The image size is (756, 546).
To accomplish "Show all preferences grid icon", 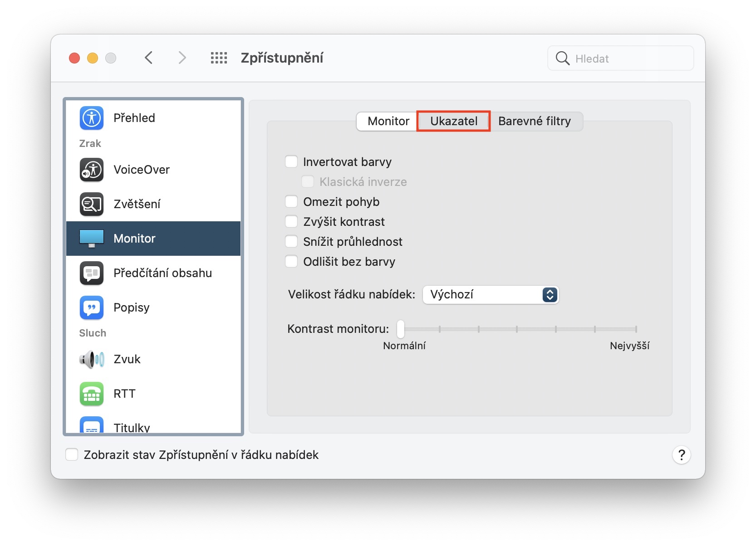I will pos(219,58).
